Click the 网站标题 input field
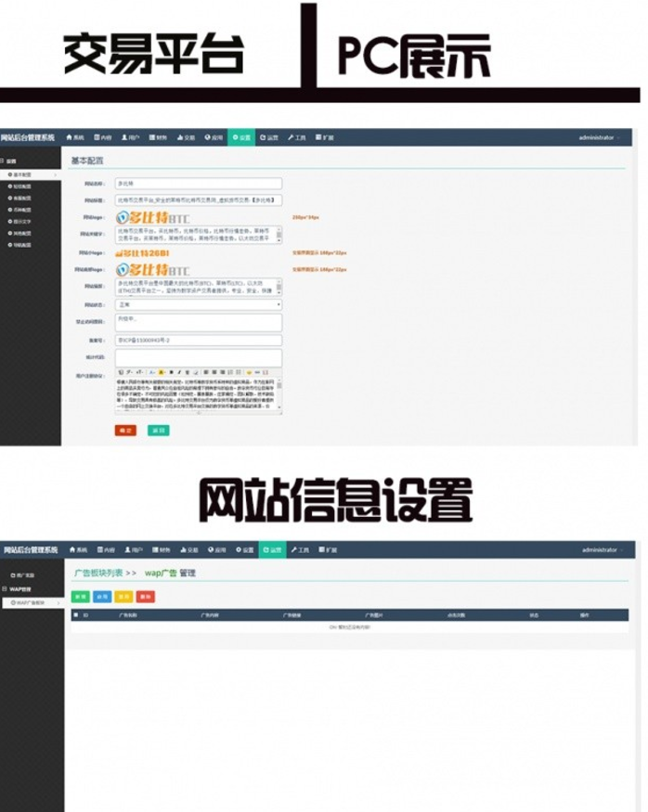 point(199,200)
